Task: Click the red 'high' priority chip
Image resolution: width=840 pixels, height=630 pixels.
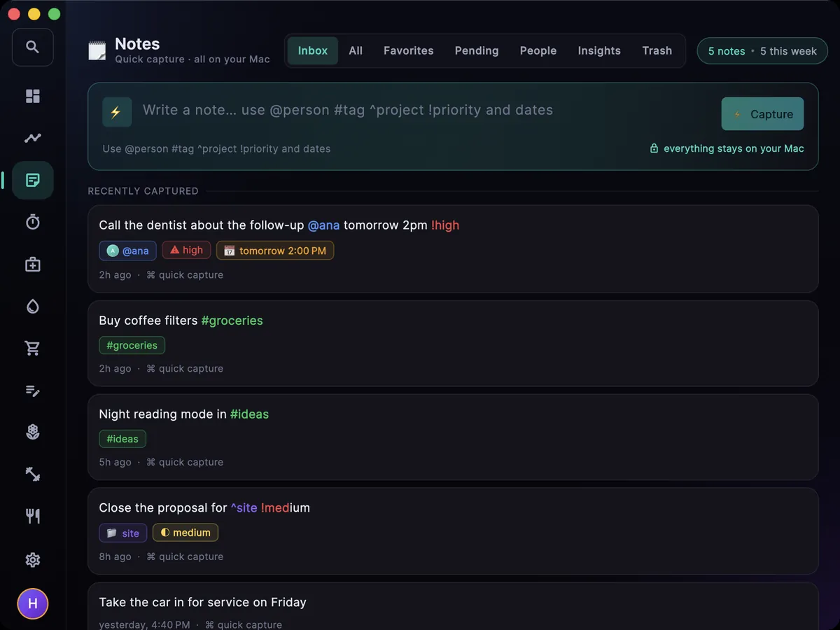Action: point(186,250)
